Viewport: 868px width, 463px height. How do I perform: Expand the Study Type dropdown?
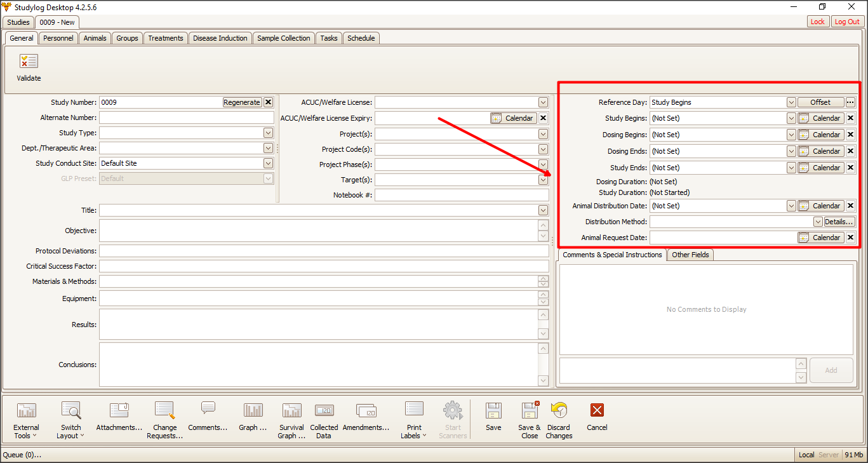coord(268,133)
